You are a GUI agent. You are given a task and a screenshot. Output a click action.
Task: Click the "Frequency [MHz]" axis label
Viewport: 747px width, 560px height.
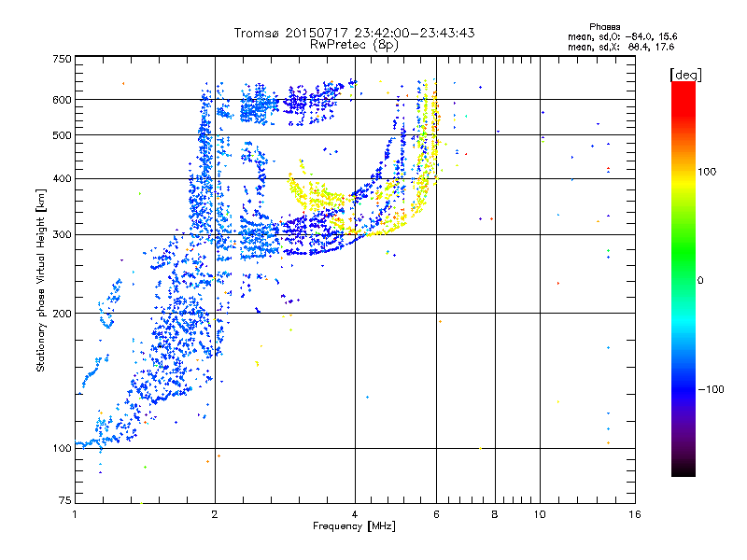tap(354, 526)
